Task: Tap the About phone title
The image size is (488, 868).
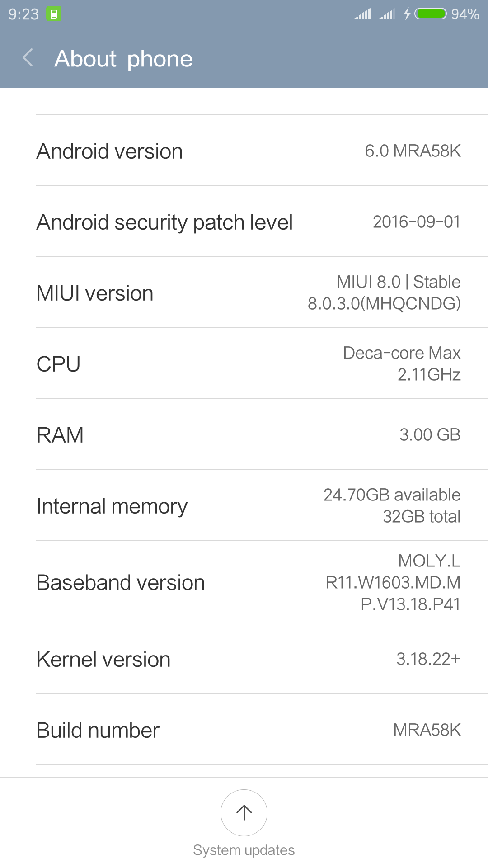Action: tap(123, 59)
